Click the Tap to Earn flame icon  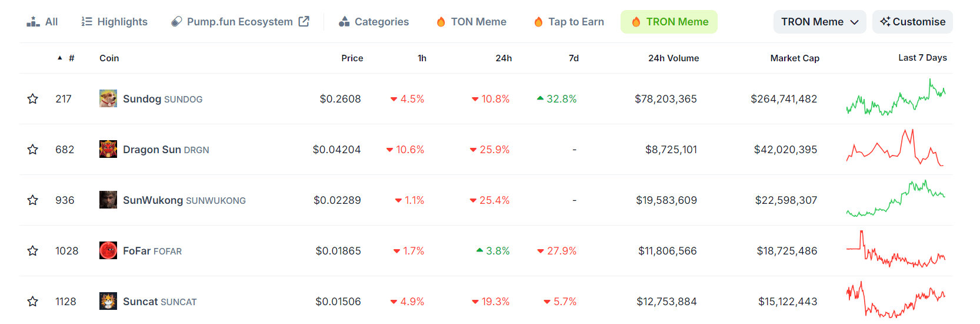tap(538, 22)
